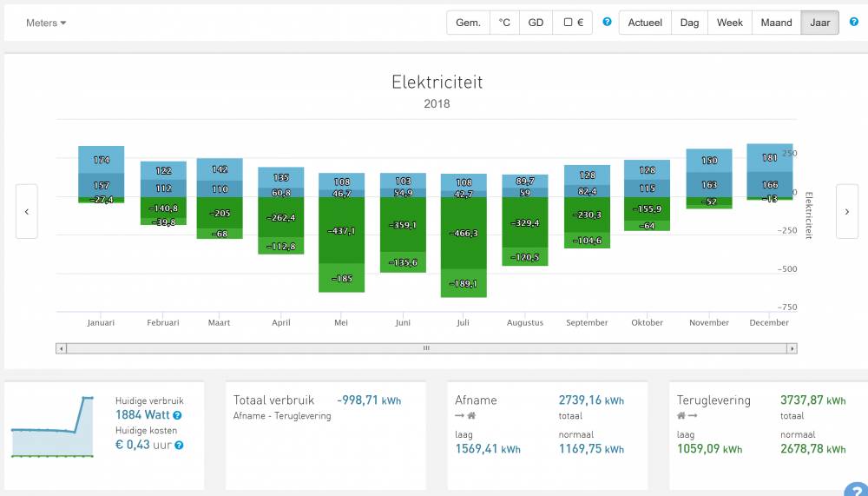Toggle the Gem. average option
The height and width of the screenshot is (496, 868).
(468, 23)
